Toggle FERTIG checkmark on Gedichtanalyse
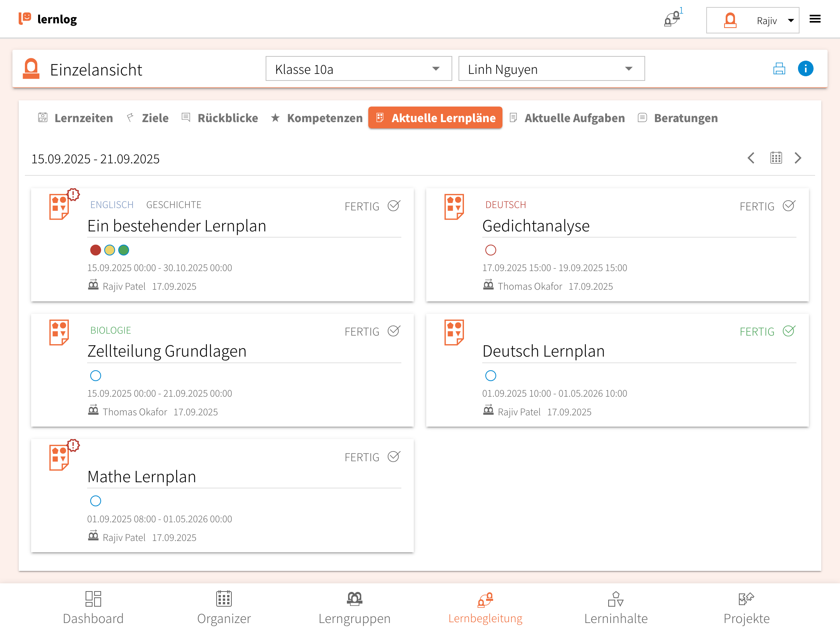 coord(789,206)
